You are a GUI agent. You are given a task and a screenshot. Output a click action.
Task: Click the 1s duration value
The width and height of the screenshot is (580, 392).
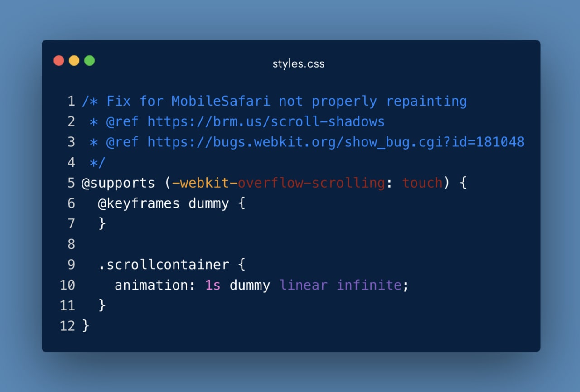(x=213, y=285)
